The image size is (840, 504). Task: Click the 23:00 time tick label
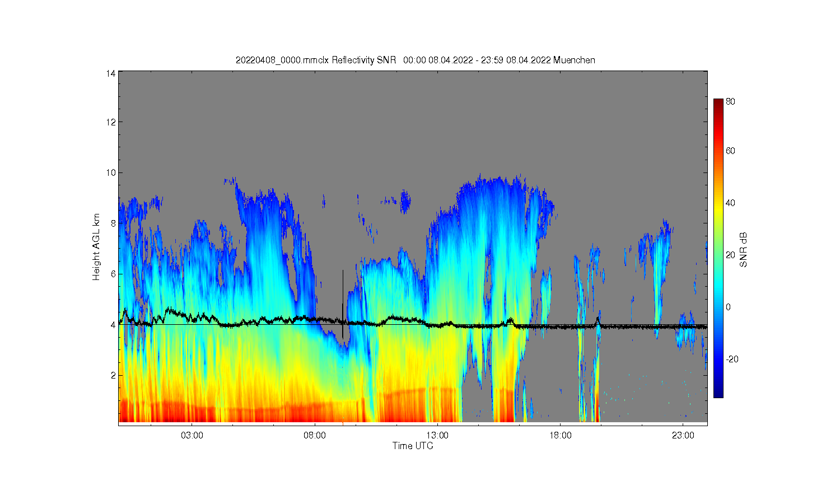(x=683, y=435)
